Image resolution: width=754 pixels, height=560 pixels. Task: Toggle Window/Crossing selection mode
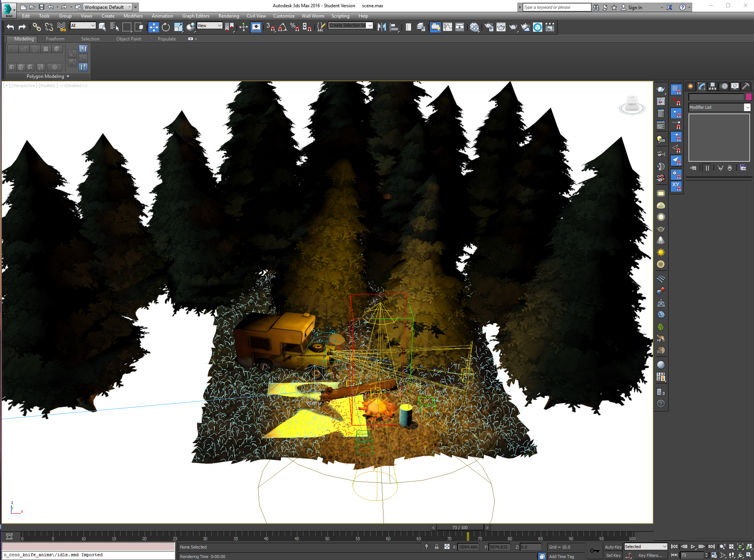tap(139, 27)
